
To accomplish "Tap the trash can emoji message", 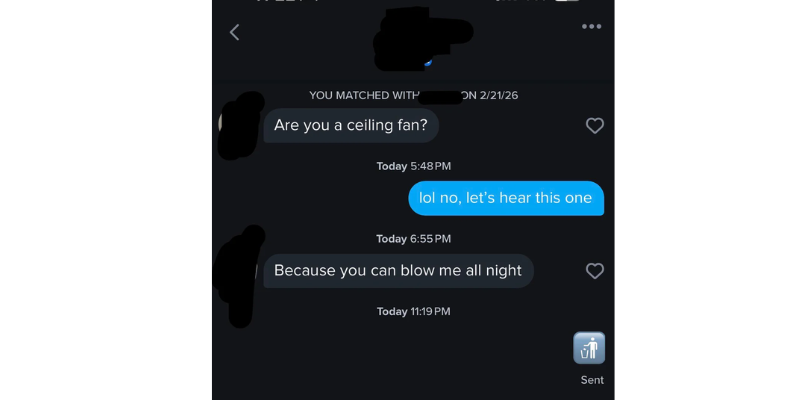I will (x=589, y=348).
